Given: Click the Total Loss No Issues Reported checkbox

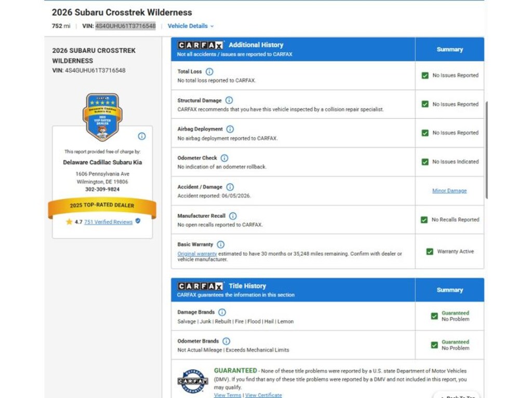Looking at the screenshot, I should (425, 76).
